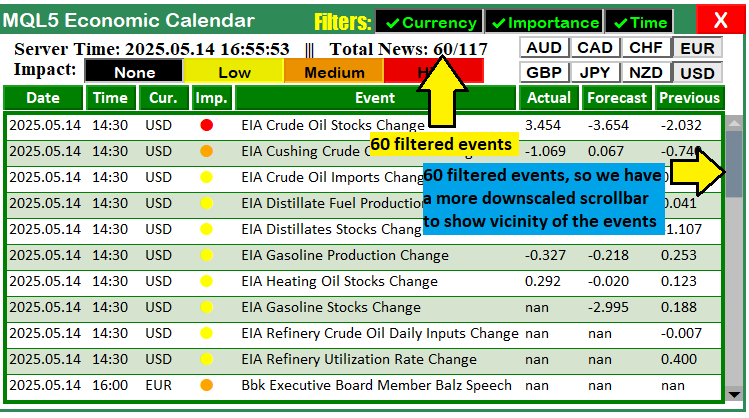Image resolution: width=749 pixels, height=418 pixels.
Task: Toggle the Time filter
Action: pyautogui.click(x=639, y=22)
